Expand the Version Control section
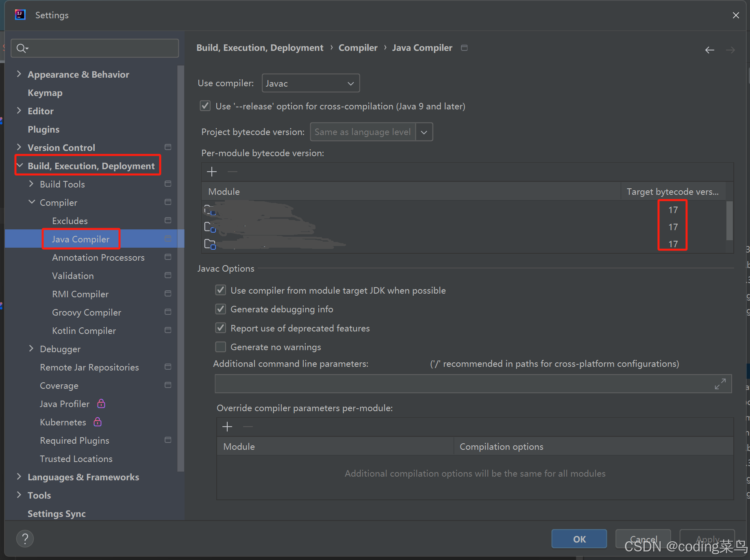 [x=19, y=147]
